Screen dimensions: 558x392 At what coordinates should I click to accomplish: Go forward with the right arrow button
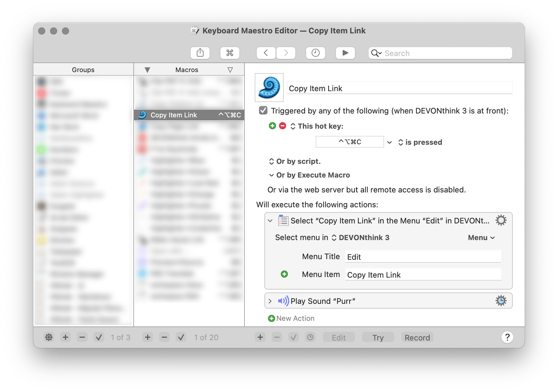pos(286,53)
